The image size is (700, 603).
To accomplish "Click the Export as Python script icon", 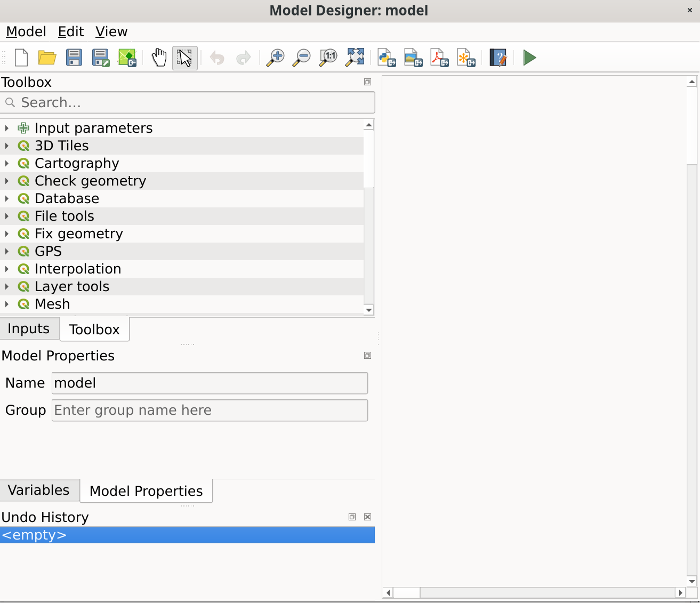I will pyautogui.click(x=387, y=58).
